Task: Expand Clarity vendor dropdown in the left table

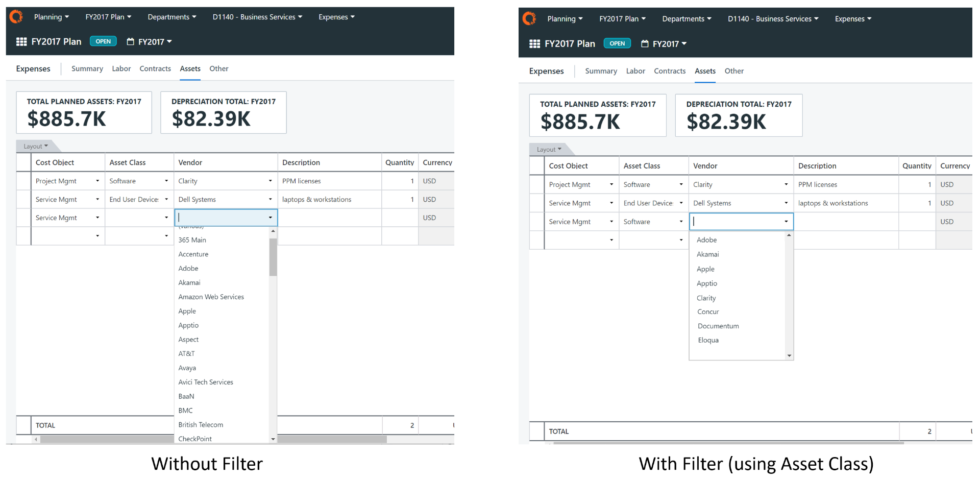Action: point(271,181)
